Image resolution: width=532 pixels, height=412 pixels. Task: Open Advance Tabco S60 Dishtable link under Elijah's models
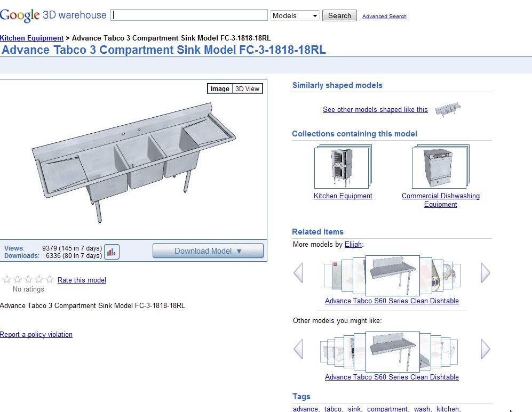click(392, 301)
